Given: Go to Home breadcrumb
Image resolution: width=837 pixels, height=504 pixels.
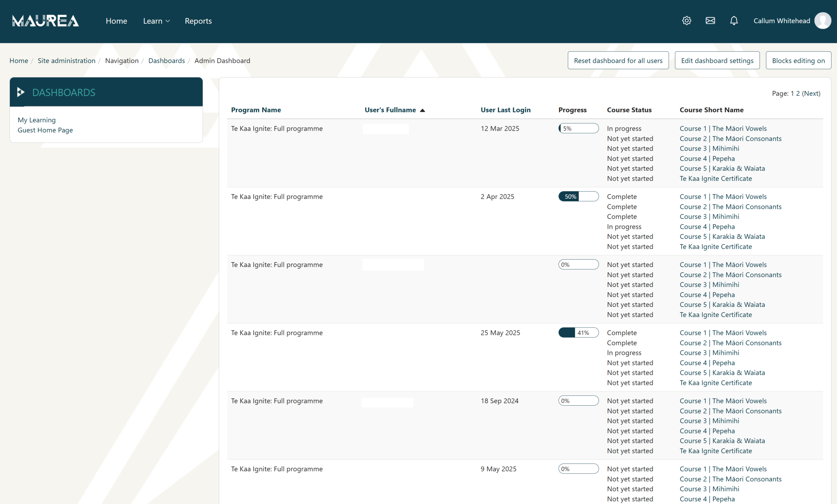Looking at the screenshot, I should pos(19,60).
